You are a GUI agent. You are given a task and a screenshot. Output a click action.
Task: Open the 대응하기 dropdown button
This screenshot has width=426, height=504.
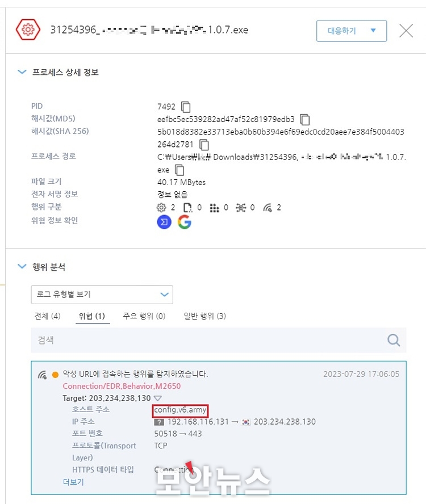(x=352, y=31)
